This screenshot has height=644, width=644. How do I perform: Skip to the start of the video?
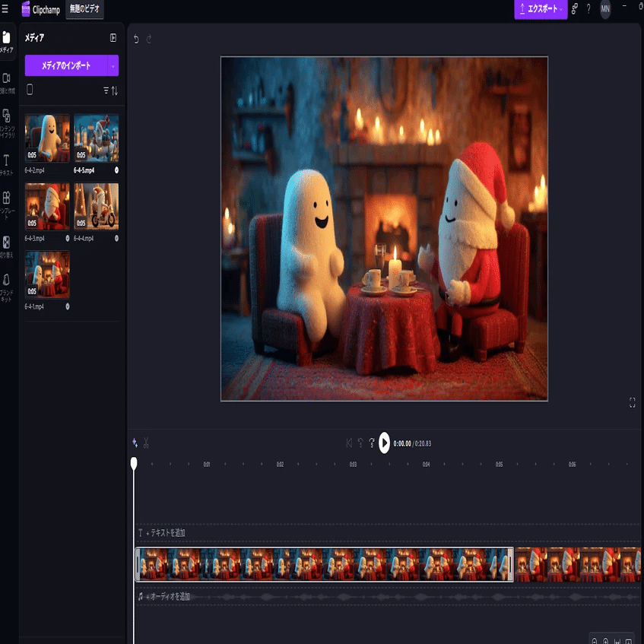(x=349, y=443)
